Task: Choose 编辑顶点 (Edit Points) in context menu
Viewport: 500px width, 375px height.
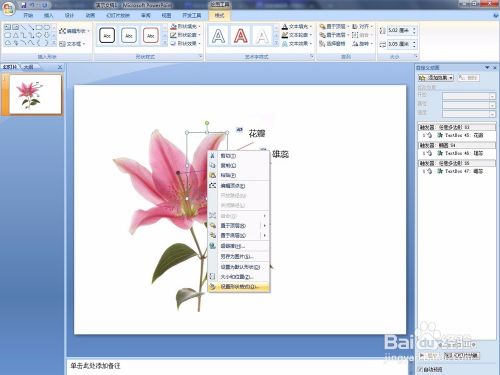Action: [238, 186]
